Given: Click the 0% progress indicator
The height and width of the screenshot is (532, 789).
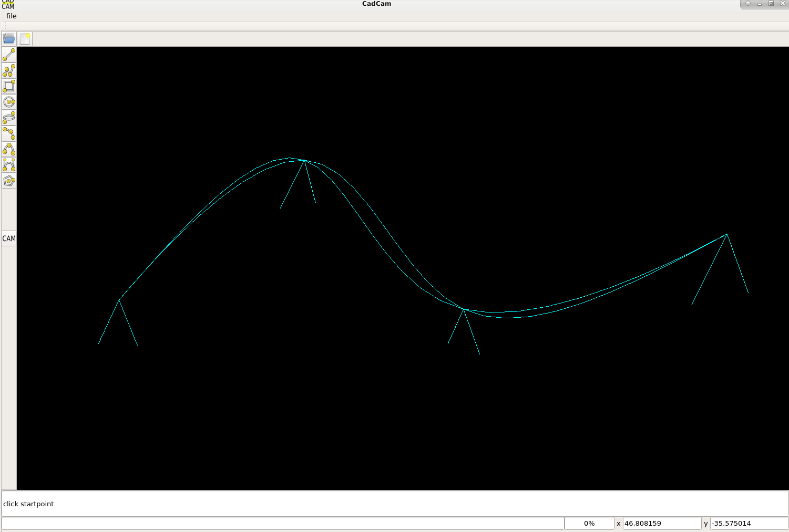Looking at the screenshot, I should 589,523.
